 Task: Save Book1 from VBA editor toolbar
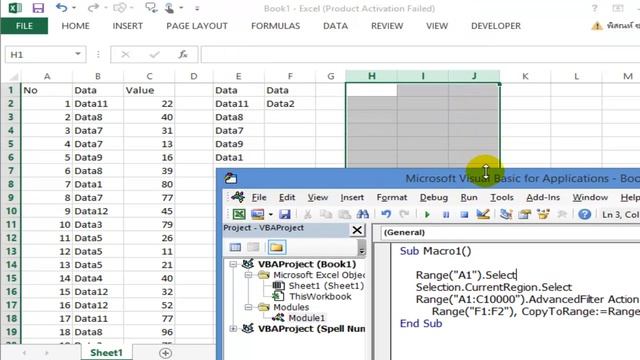click(x=284, y=214)
